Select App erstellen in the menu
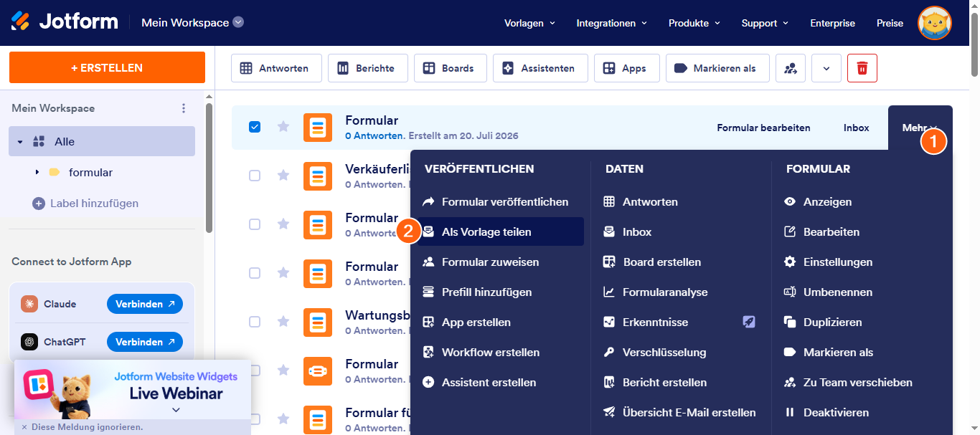This screenshot has height=435, width=980. pyautogui.click(x=501, y=322)
